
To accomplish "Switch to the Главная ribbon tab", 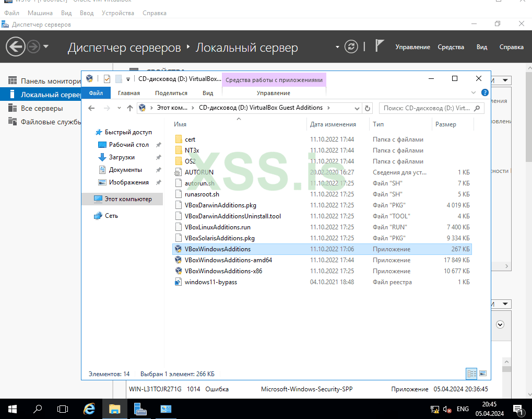I will (x=128, y=93).
